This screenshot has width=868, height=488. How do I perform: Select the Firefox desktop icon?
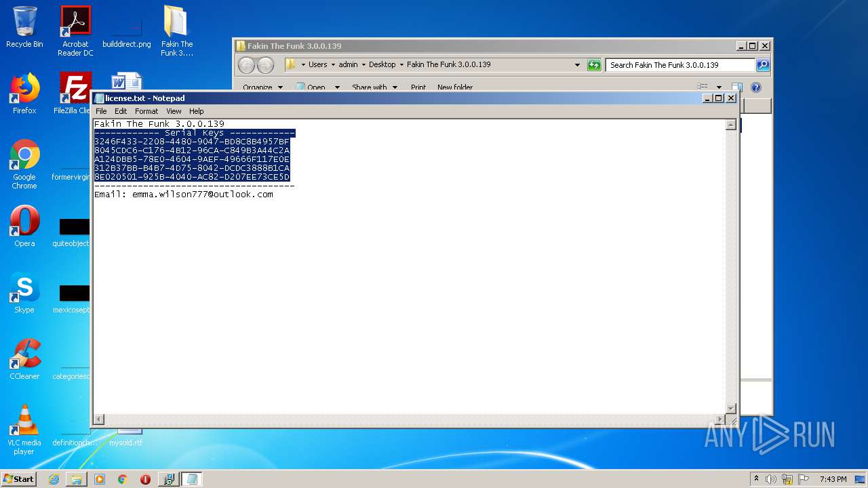point(24,94)
